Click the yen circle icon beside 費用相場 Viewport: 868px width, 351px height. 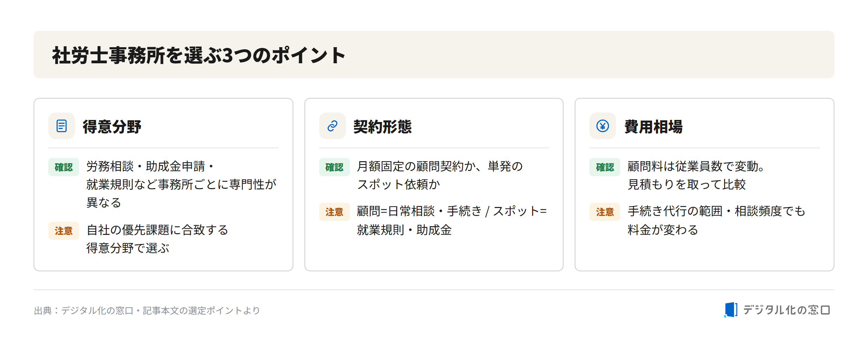[x=602, y=126]
